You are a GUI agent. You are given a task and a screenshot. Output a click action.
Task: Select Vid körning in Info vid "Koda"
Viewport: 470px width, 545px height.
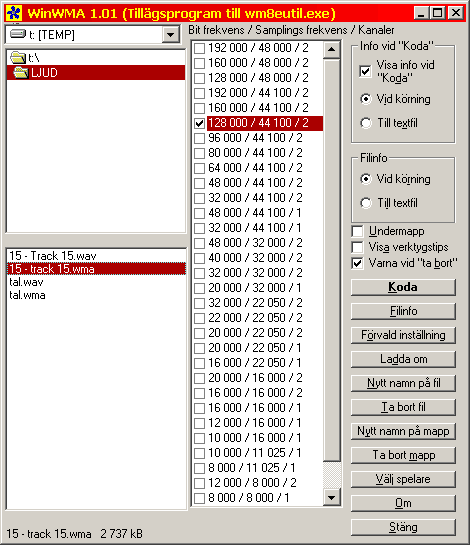pos(366,99)
